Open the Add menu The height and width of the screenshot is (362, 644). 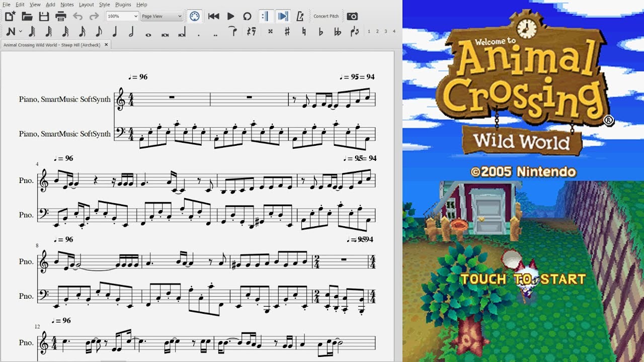coord(50,5)
